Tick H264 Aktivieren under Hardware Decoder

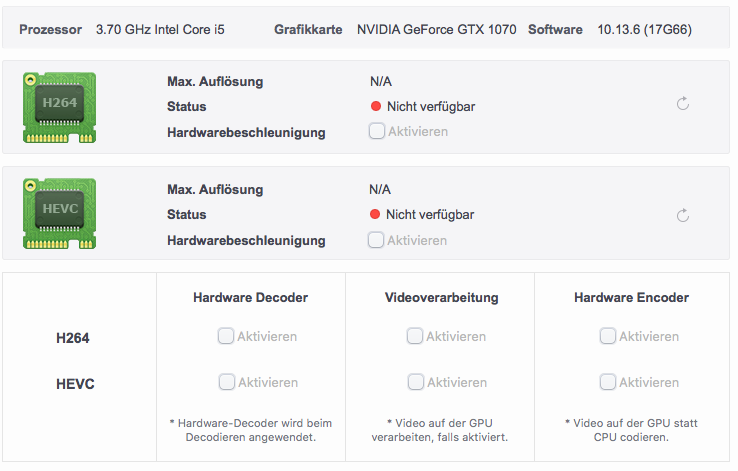coord(226,337)
